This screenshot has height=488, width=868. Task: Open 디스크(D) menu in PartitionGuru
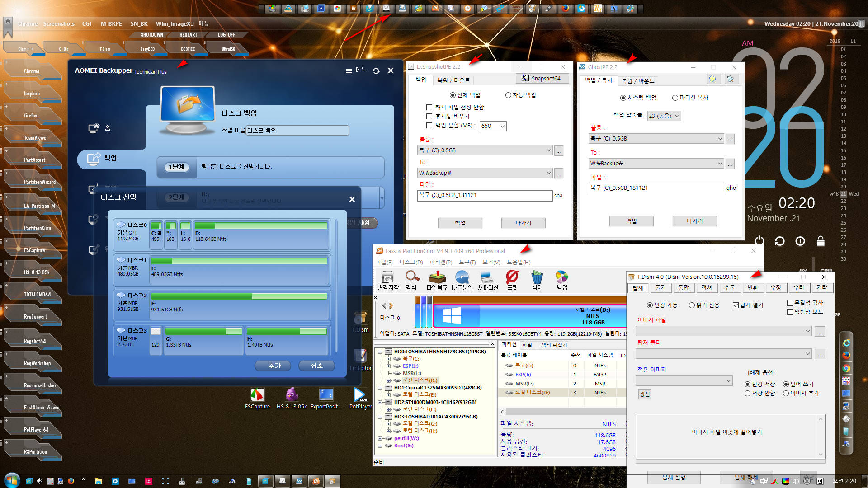411,262
